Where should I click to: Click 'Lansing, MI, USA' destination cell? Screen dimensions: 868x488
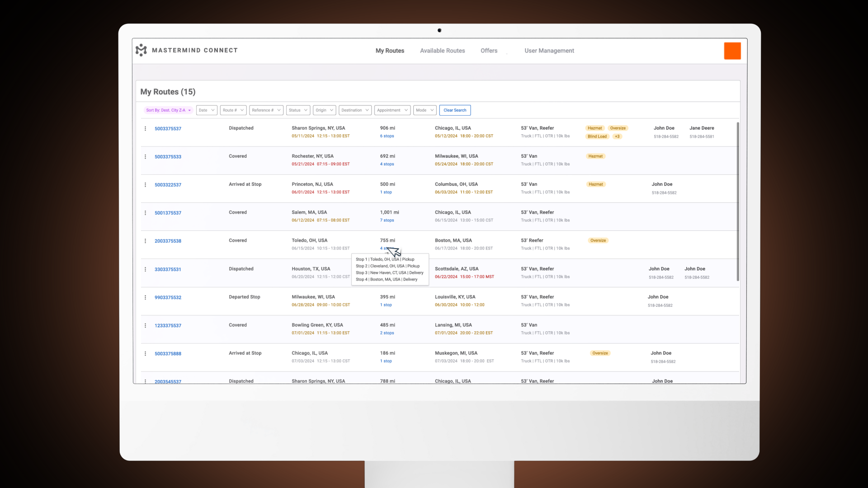pyautogui.click(x=453, y=325)
